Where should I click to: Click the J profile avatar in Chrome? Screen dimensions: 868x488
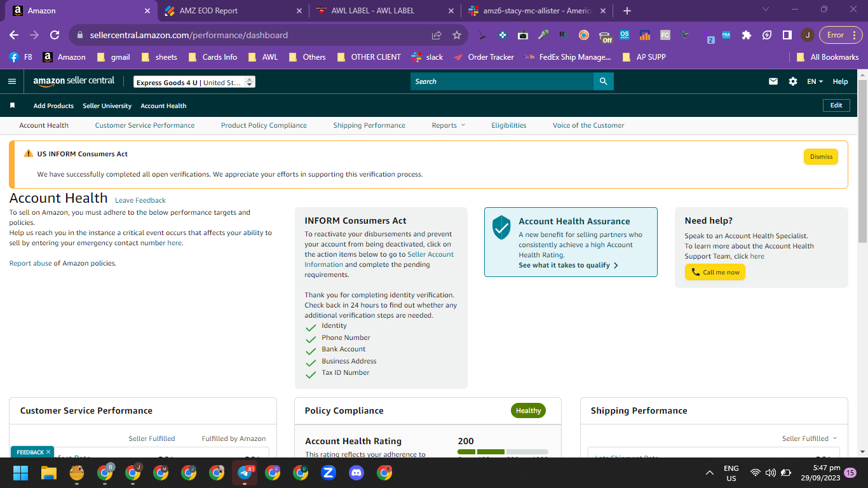(807, 35)
